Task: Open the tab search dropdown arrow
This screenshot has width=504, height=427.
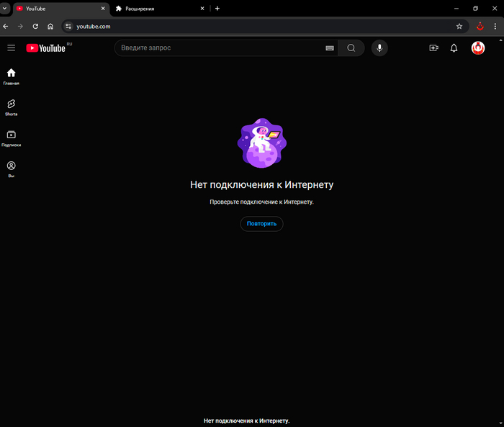Action: (5, 9)
